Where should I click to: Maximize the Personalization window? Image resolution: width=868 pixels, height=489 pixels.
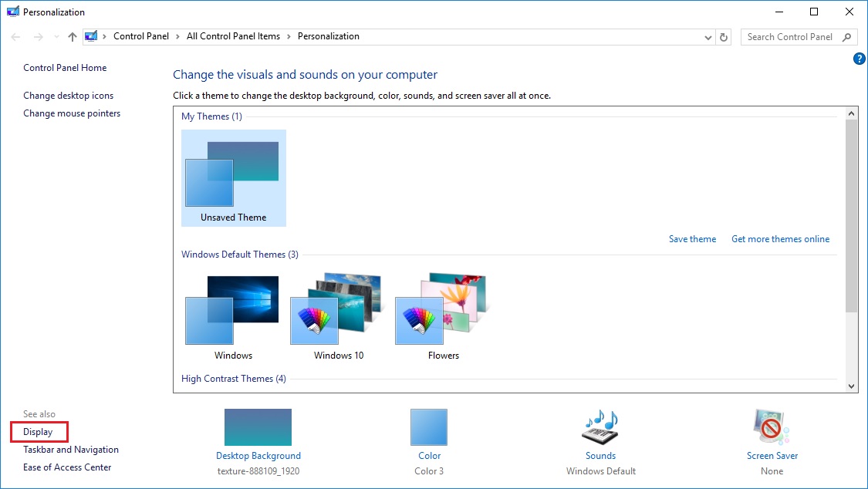tap(814, 12)
